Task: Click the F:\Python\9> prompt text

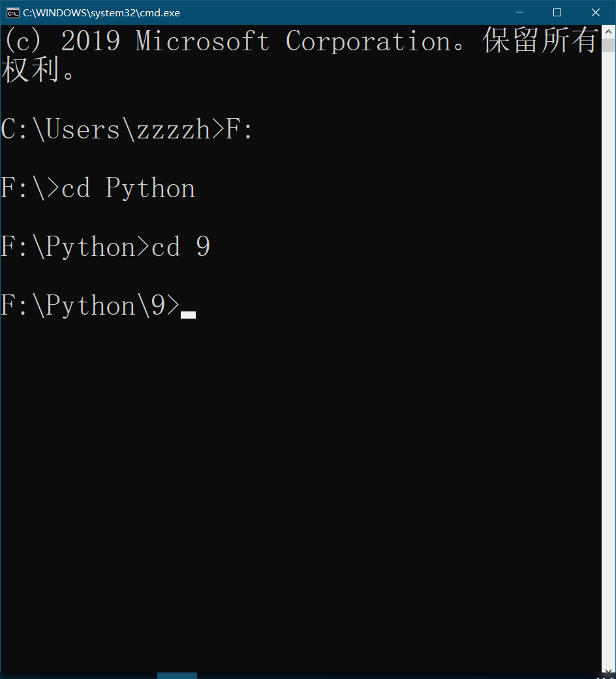Action: tap(90, 306)
